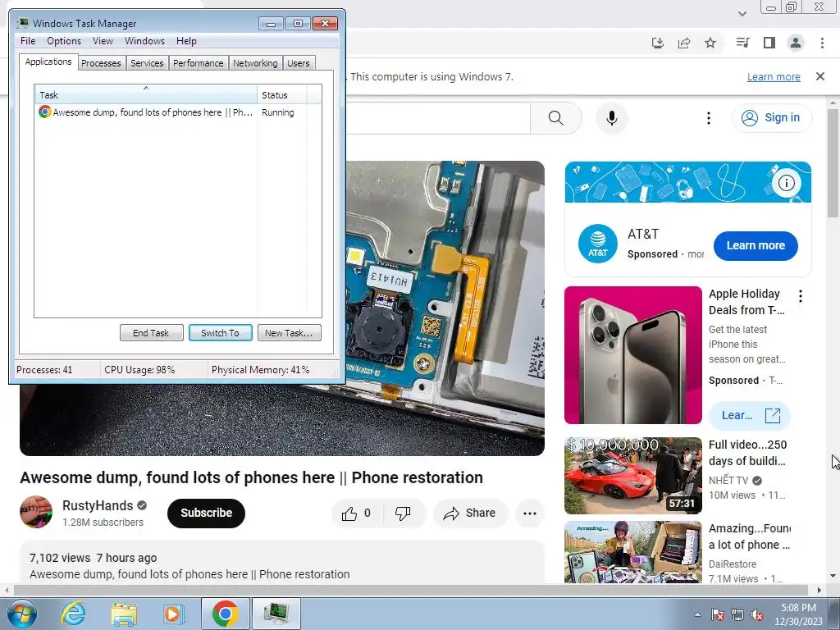This screenshot has width=840, height=630.
Task: Click the Running status cell
Action: [x=278, y=112]
